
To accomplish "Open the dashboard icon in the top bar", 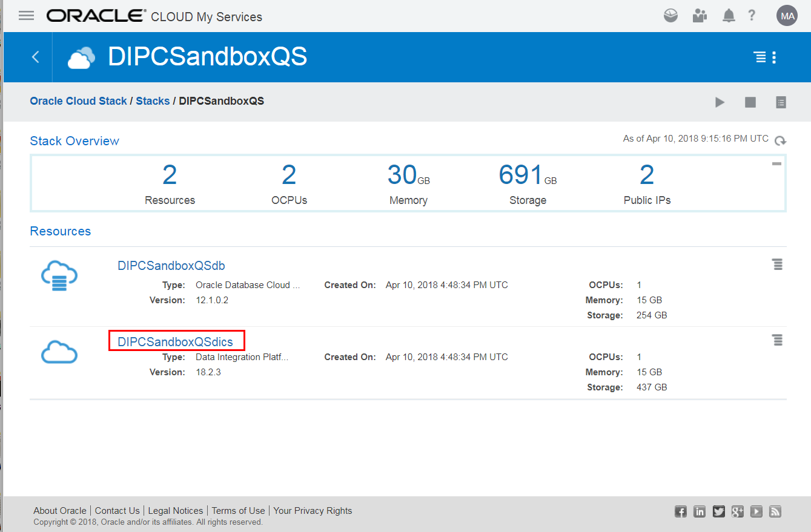I will click(x=670, y=16).
